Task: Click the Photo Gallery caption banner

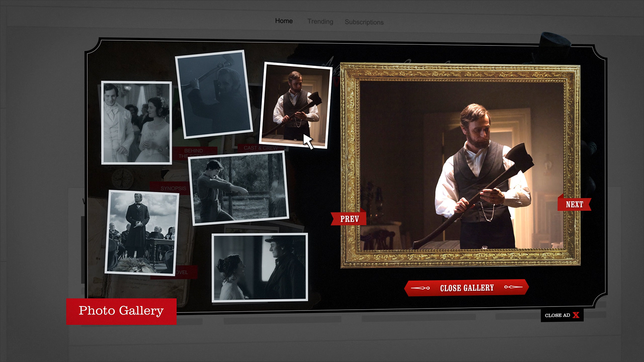Action: click(122, 311)
